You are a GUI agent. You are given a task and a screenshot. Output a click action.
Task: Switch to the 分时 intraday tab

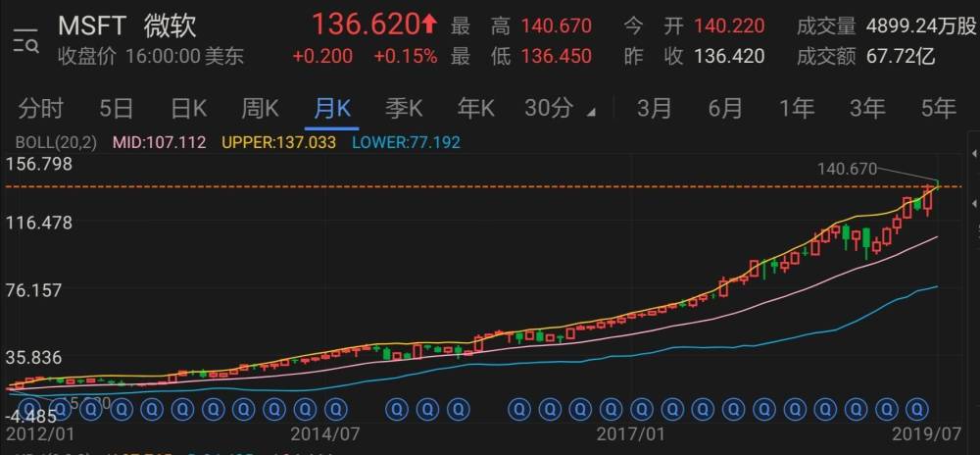click(x=40, y=109)
